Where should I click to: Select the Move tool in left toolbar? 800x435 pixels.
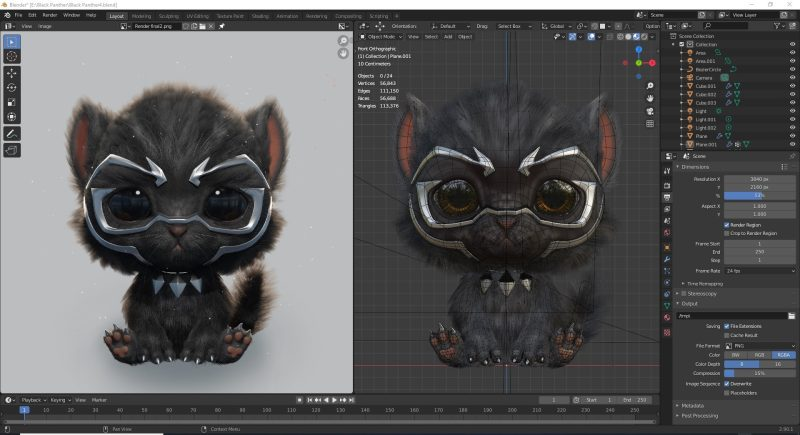pyautogui.click(x=12, y=73)
